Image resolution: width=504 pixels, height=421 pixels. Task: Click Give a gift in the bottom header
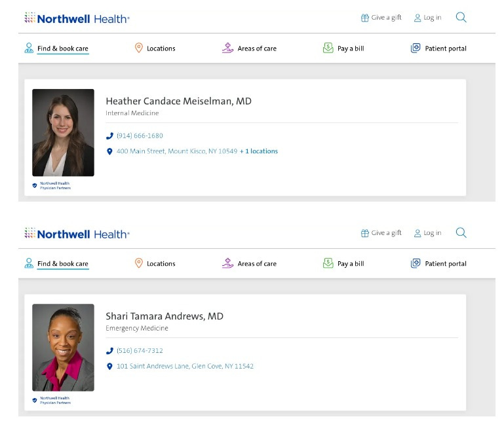coord(387,233)
